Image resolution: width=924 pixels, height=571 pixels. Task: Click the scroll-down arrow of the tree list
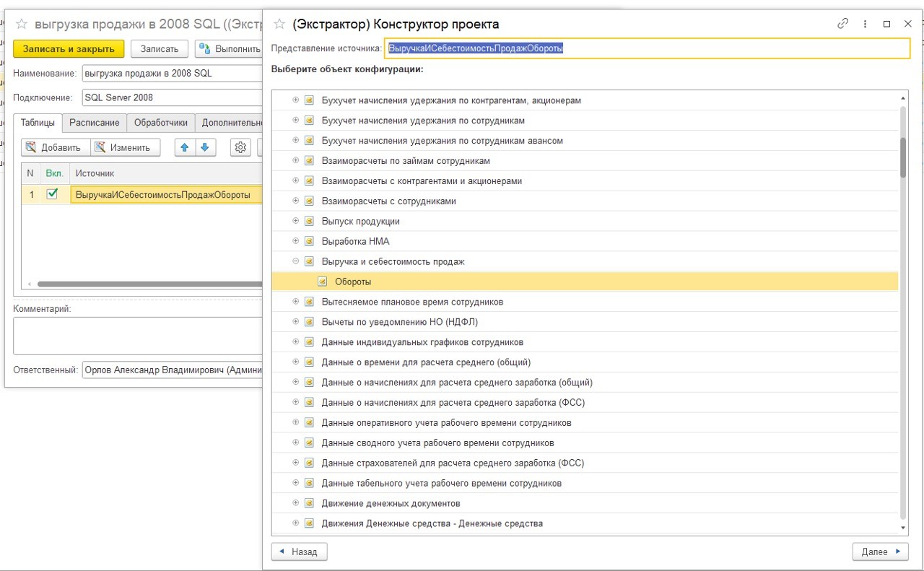(903, 528)
